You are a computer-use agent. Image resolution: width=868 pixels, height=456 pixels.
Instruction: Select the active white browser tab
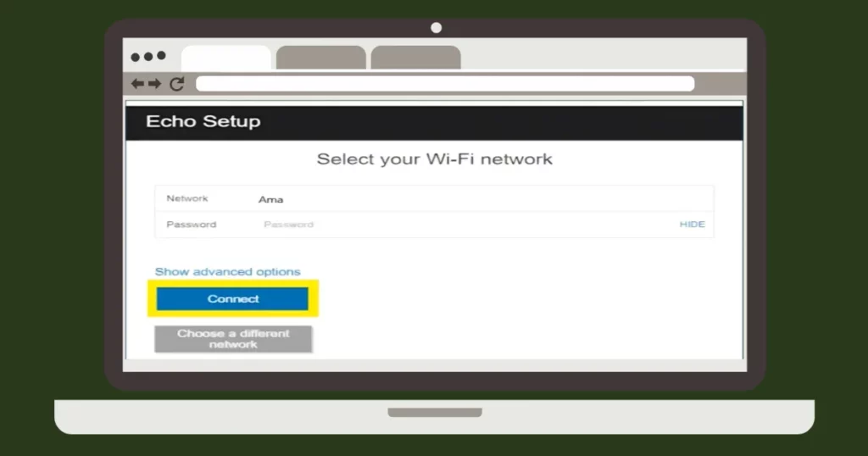point(225,58)
